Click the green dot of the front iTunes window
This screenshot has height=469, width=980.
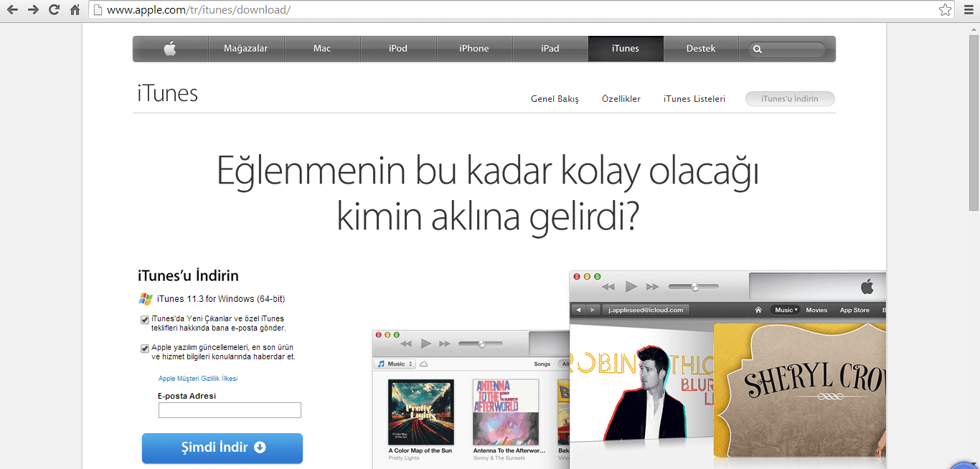coord(597,276)
